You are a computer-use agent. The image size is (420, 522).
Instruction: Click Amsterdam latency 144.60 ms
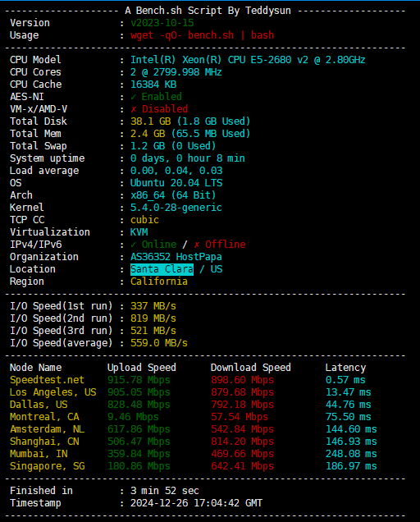pyautogui.click(x=351, y=429)
